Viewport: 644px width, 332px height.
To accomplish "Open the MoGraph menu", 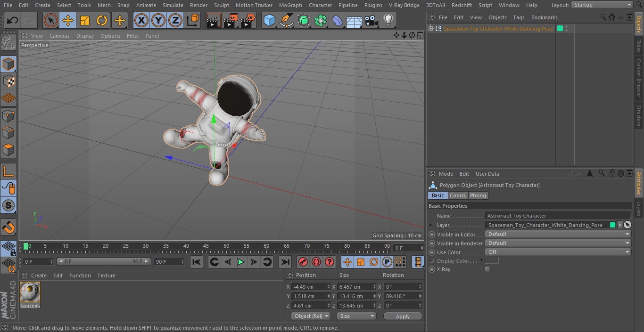I will click(290, 5).
